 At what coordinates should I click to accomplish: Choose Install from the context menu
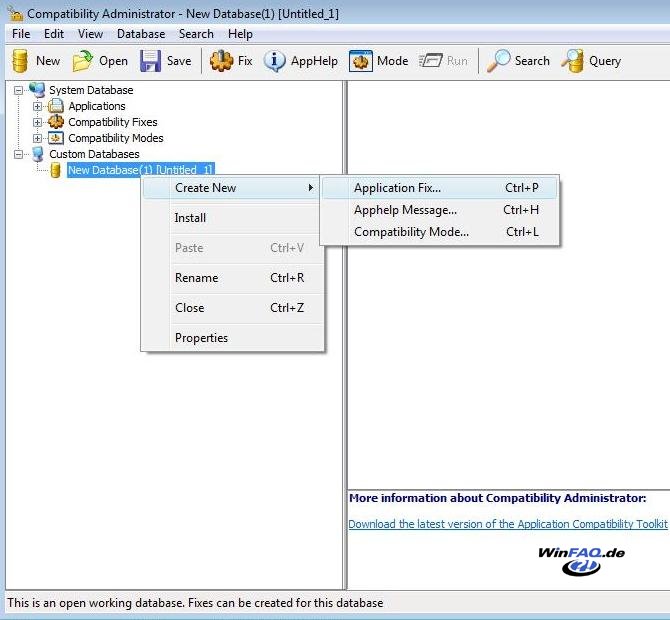(x=231, y=218)
